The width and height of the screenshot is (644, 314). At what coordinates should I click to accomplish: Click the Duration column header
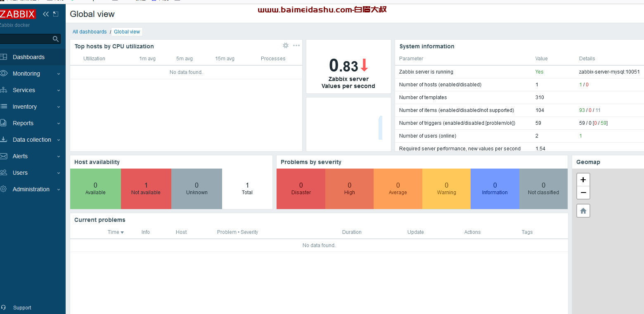point(352,232)
